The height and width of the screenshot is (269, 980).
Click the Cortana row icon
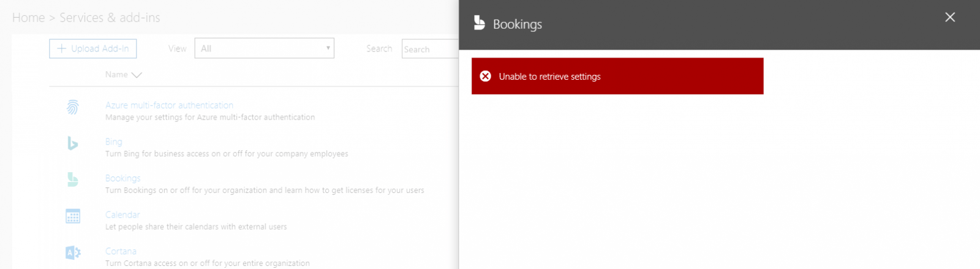(73, 252)
